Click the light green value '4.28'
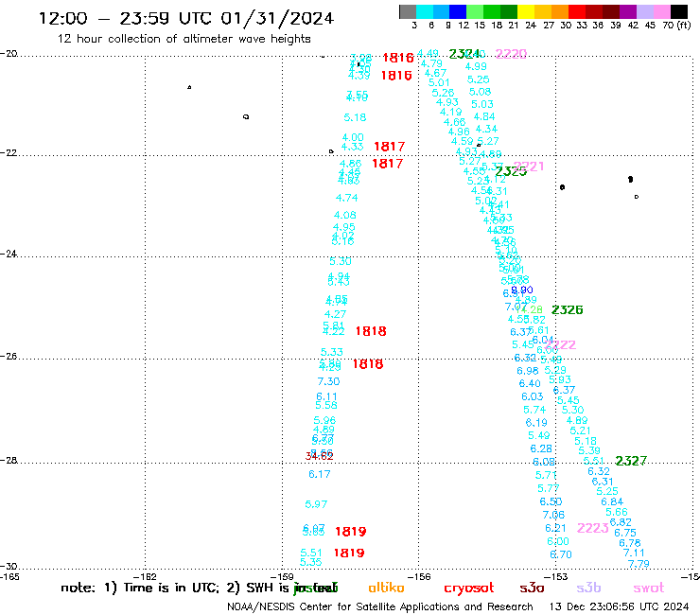The width and height of the screenshot is (700, 615). (532, 309)
